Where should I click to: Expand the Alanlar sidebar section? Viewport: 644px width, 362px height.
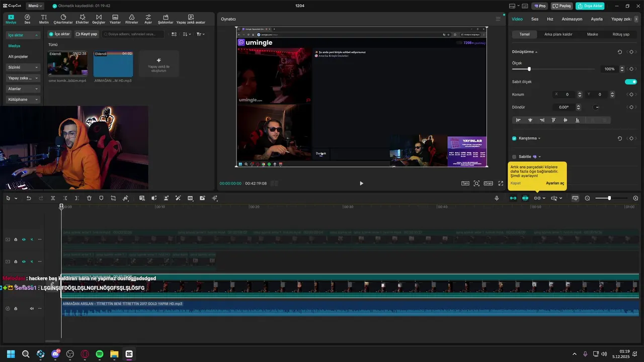coord(23,89)
